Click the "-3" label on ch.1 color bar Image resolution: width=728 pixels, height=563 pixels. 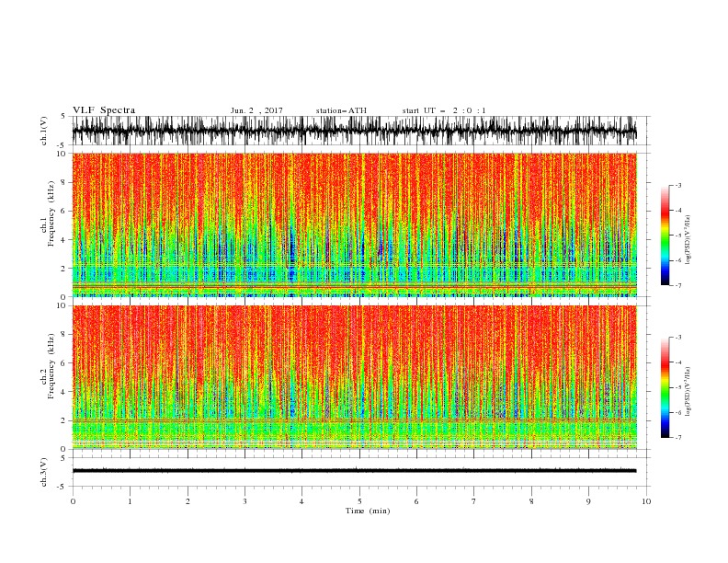677,185
